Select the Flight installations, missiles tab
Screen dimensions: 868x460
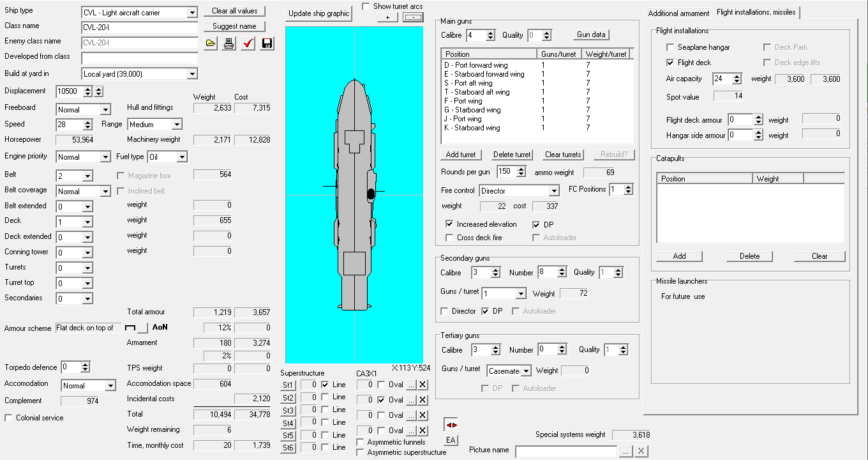[x=756, y=12]
